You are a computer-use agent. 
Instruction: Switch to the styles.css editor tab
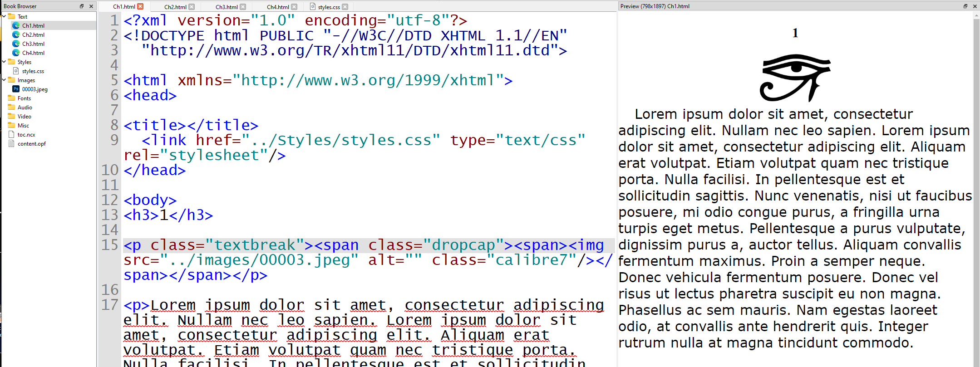[329, 7]
